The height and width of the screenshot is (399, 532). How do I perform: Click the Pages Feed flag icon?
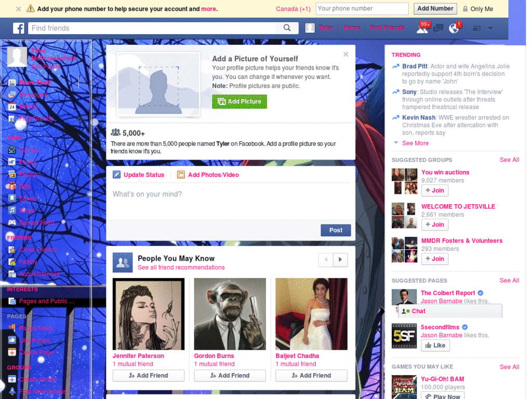(12, 328)
